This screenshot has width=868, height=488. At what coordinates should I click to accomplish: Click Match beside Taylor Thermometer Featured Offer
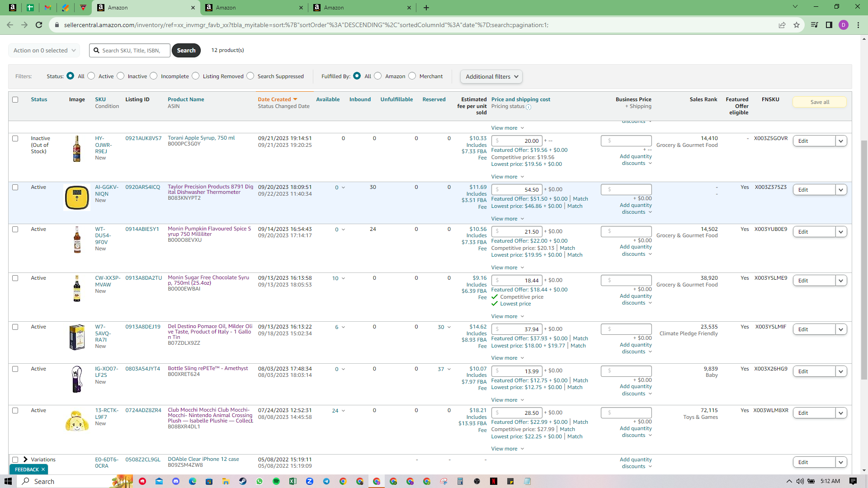(x=580, y=199)
